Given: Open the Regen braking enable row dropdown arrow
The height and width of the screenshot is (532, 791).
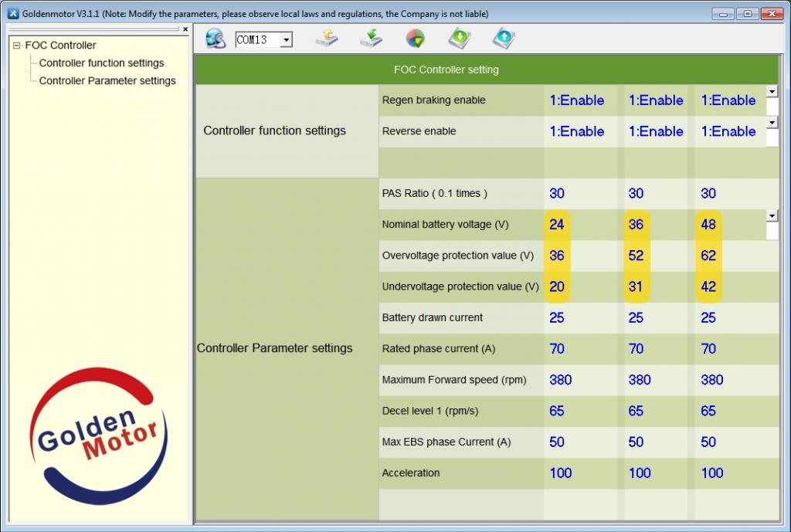Looking at the screenshot, I should click(772, 91).
